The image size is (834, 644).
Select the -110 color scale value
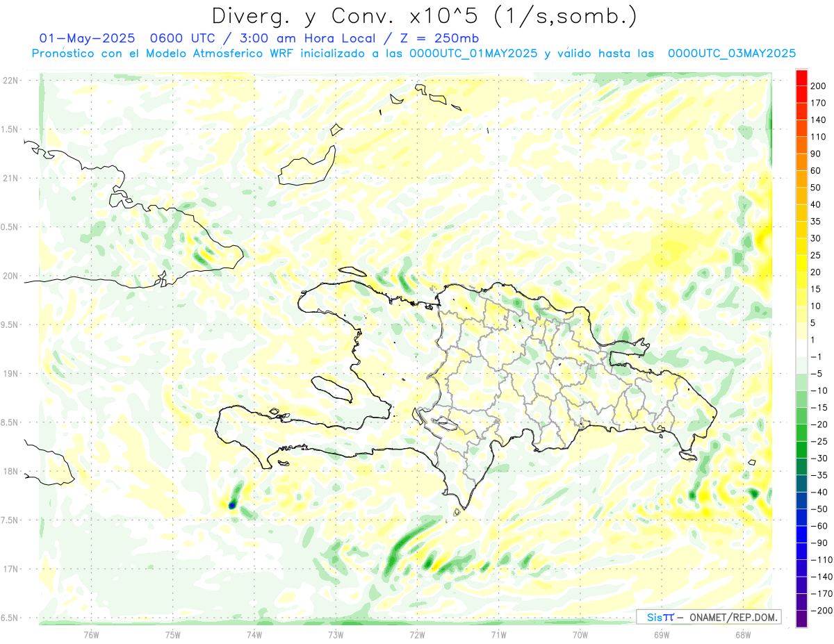coord(823,559)
